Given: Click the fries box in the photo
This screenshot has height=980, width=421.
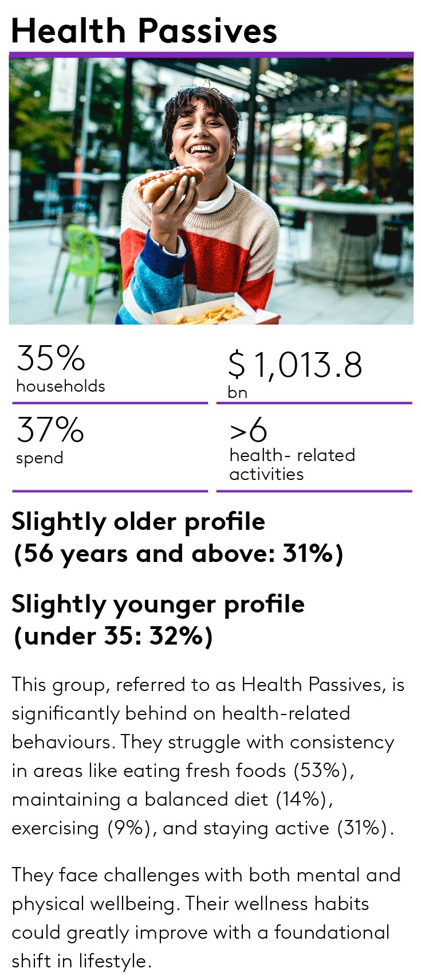Looking at the screenshot, I should pyautogui.click(x=215, y=313).
